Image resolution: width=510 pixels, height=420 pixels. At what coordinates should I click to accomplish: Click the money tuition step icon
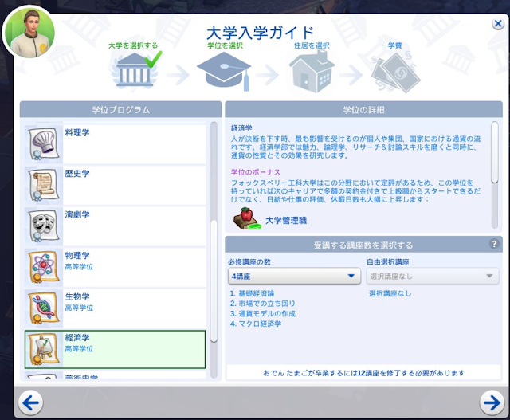(395, 73)
